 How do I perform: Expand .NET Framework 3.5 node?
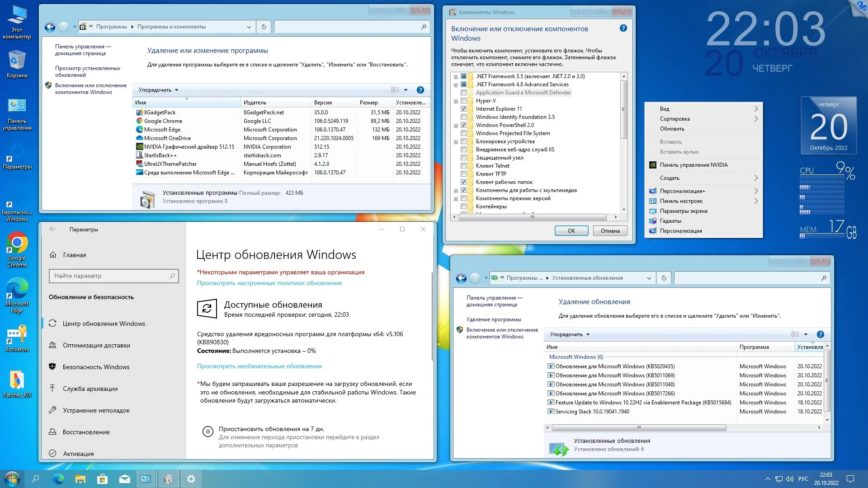(x=456, y=77)
